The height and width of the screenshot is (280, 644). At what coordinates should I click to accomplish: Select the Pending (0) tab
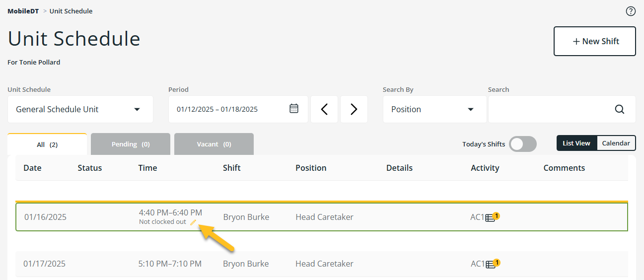[131, 144]
